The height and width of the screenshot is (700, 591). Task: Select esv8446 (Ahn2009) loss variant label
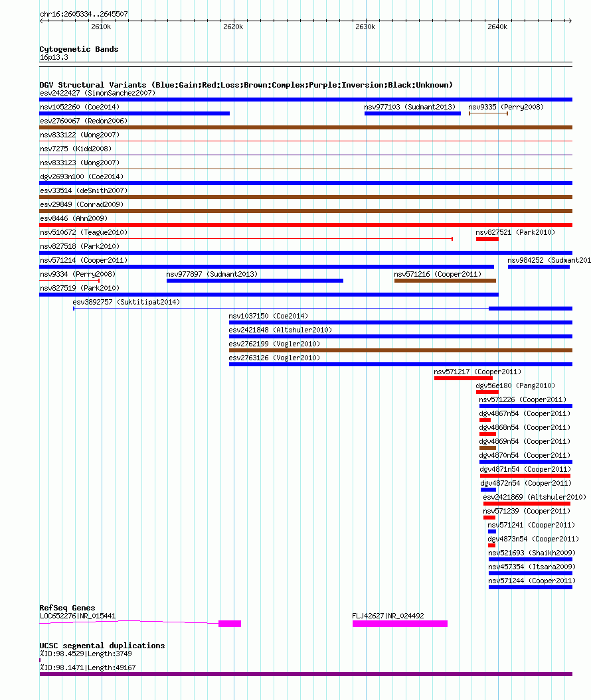(x=74, y=218)
